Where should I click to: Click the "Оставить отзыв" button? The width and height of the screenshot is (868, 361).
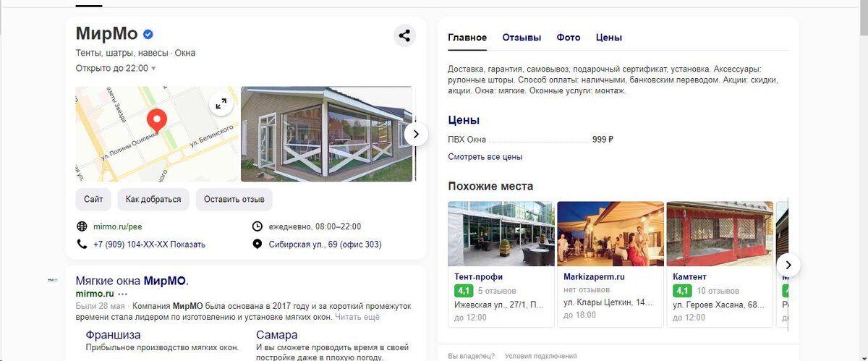pyautogui.click(x=234, y=199)
